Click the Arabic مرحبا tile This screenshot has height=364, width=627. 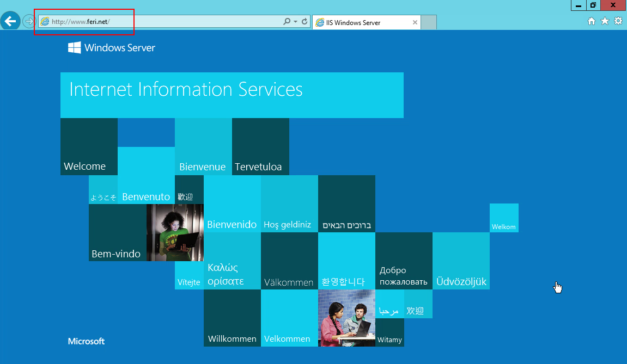[x=389, y=304]
